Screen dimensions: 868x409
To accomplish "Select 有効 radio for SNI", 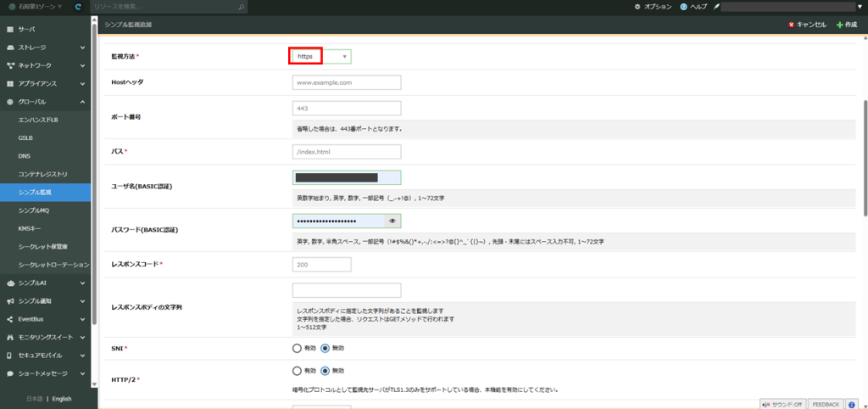I will (297, 348).
